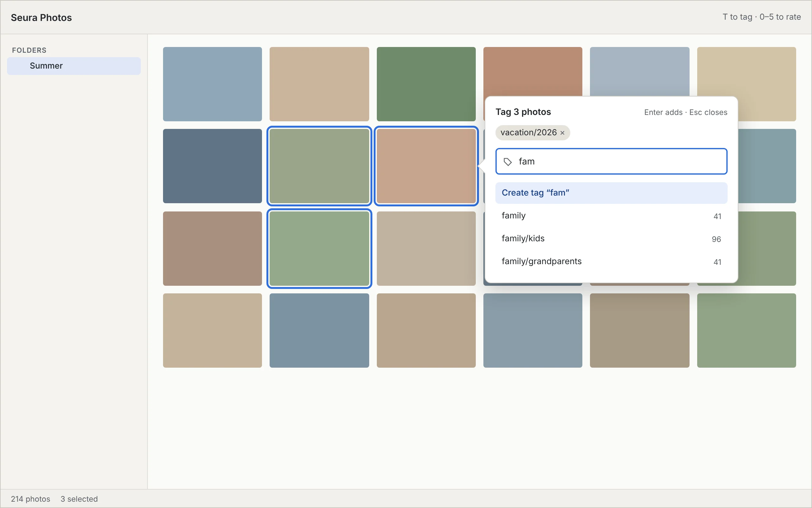Select the highlighted salmon-pink photo thumbnail

pos(426,166)
